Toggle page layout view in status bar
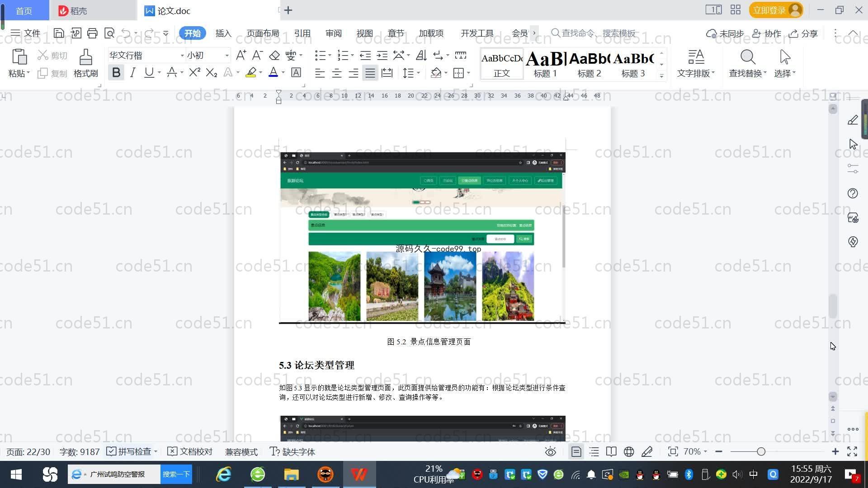Screen dimensions: 868x488 click(x=576, y=451)
